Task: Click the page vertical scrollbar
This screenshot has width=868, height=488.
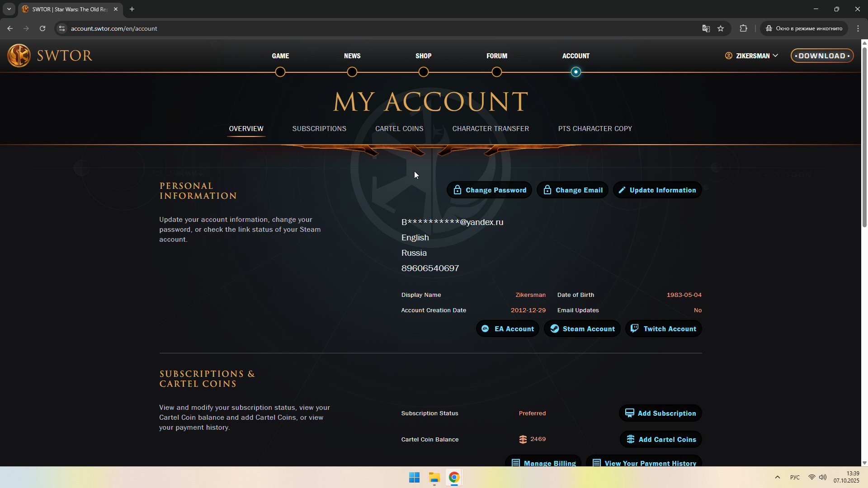Action: [864, 136]
